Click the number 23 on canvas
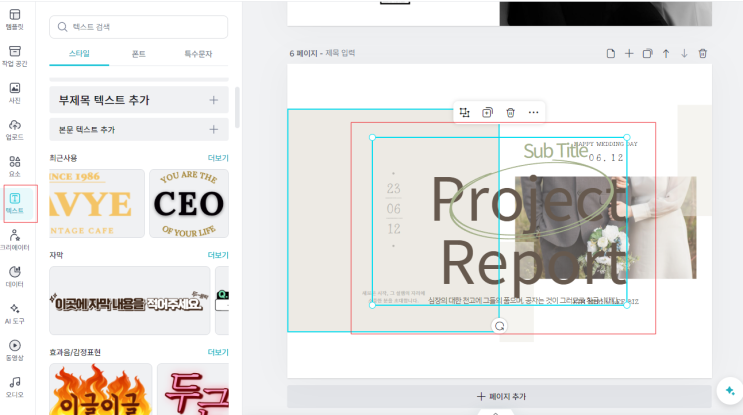This screenshot has width=743, height=415. [393, 189]
